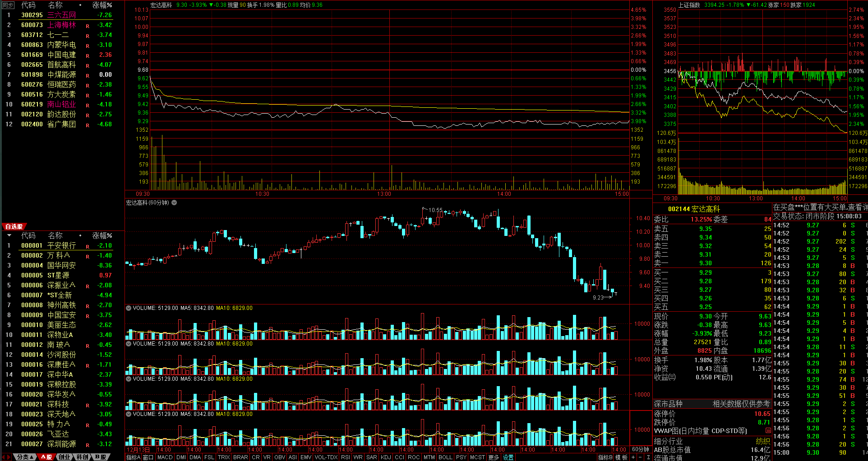
Task: Zoom in chart with plus button
Action: tap(633, 457)
